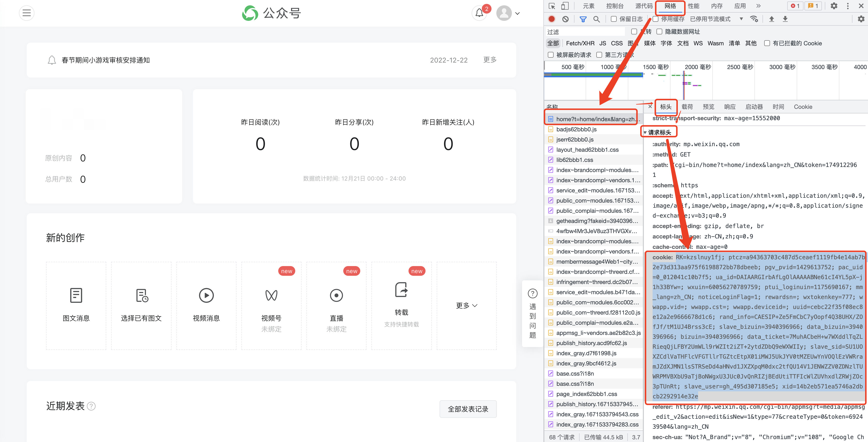
Task: Open the 控制台 DevTools tab
Action: tap(614, 6)
